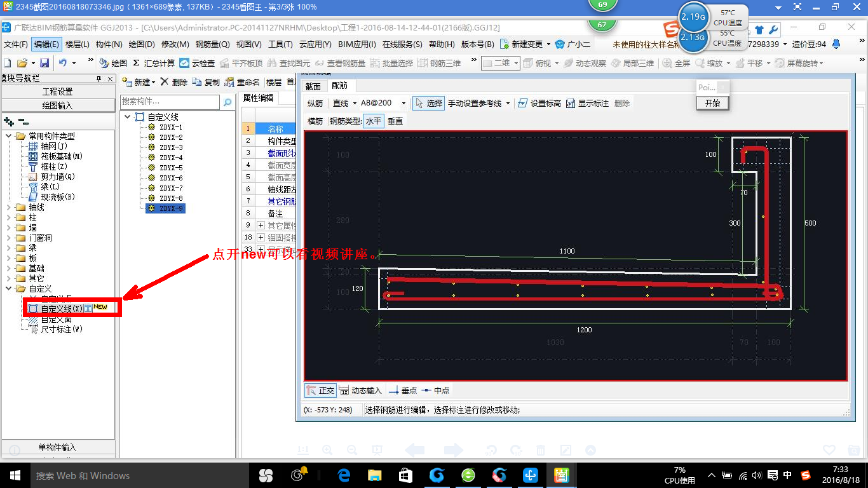868x488 pixels.
Task: Run 汇总计算 summary calculation
Action: point(154,63)
